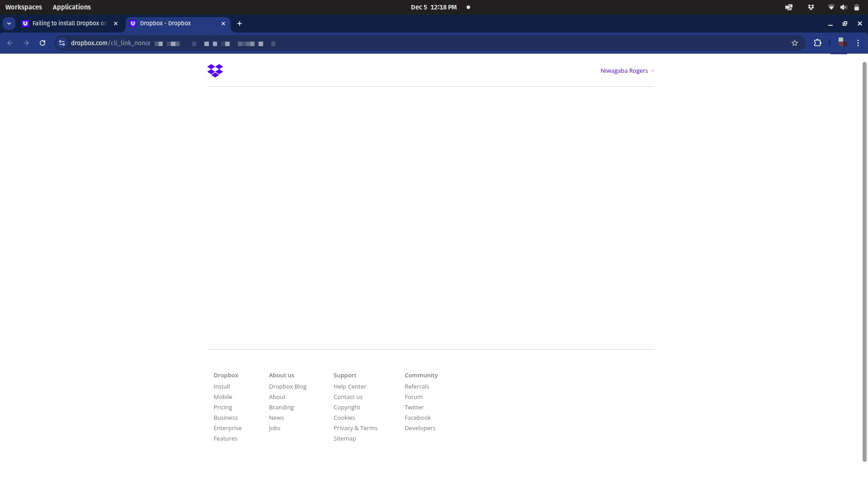Click the page's vertical scrollbar
The image size is (868, 488).
[864, 262]
